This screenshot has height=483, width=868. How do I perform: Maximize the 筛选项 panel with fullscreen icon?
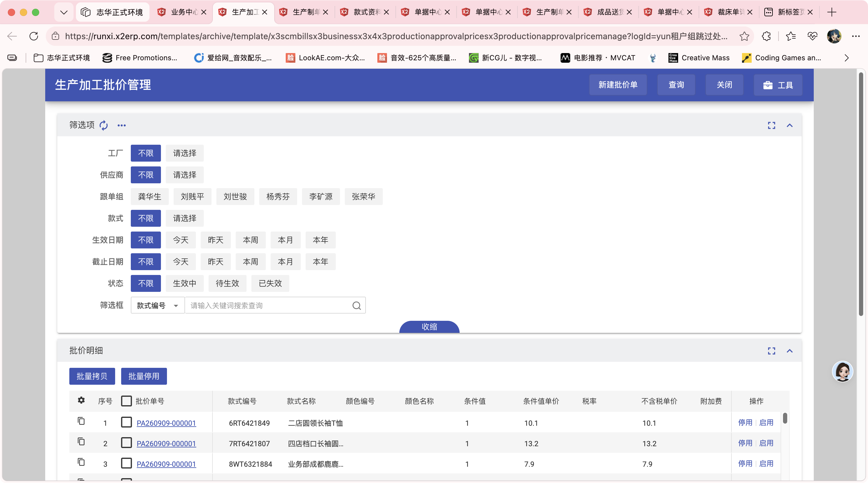[771, 125]
